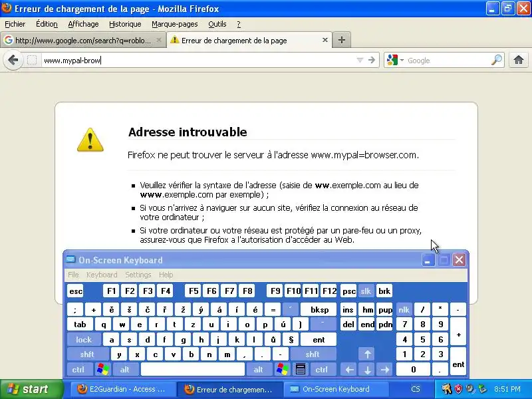Open the ? help menu in Firefox
532x399 pixels.
click(x=239, y=24)
